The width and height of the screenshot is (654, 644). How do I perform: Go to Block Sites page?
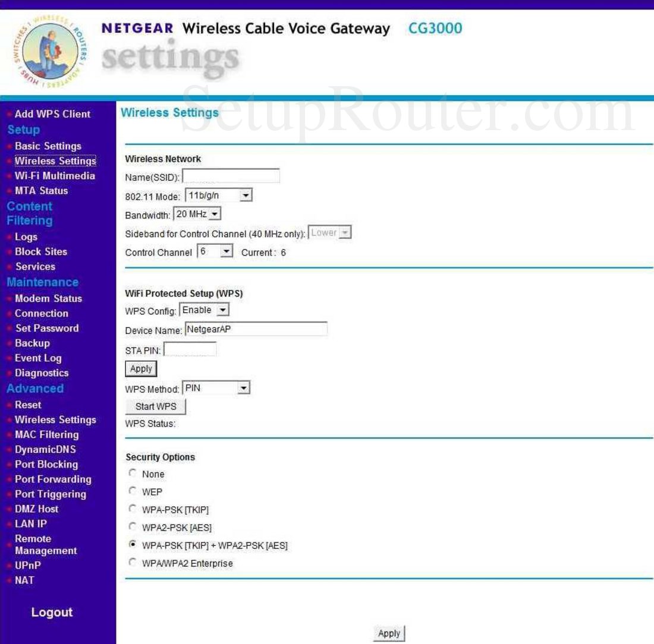click(x=41, y=252)
